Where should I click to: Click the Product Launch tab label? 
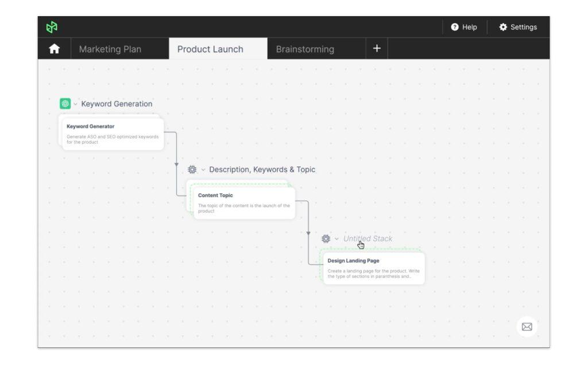[x=210, y=49]
